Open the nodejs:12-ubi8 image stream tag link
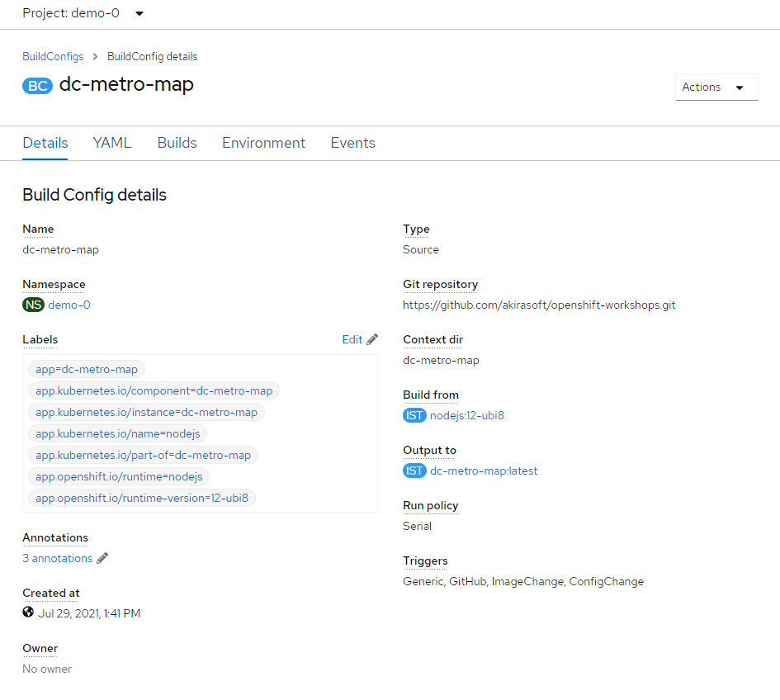This screenshot has width=780, height=700. pyautogui.click(x=466, y=415)
